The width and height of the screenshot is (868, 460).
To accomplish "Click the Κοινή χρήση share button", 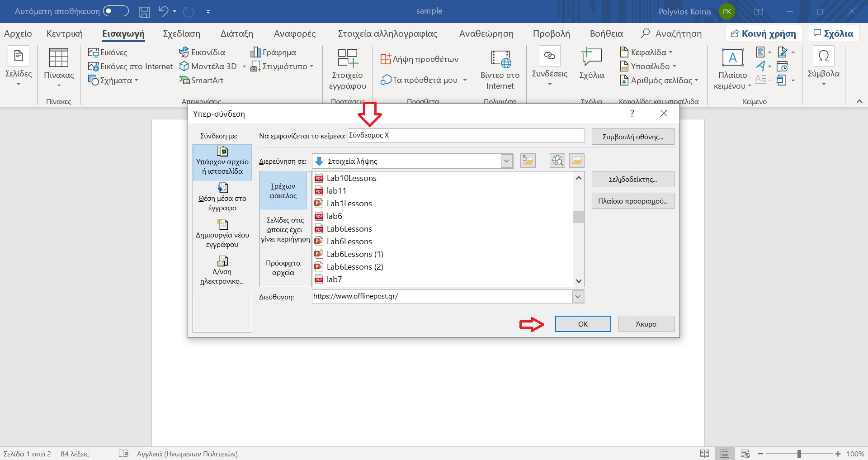I will coord(764,33).
